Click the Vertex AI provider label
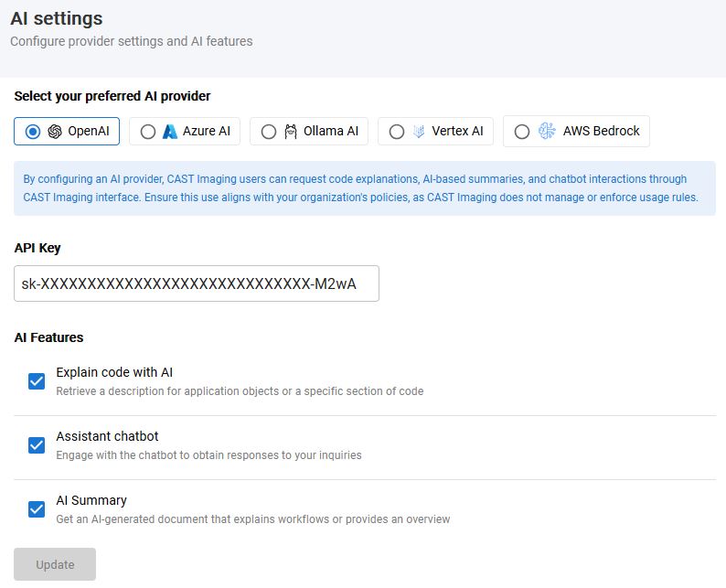Image resolution: width=726 pixels, height=588 pixels. click(457, 132)
